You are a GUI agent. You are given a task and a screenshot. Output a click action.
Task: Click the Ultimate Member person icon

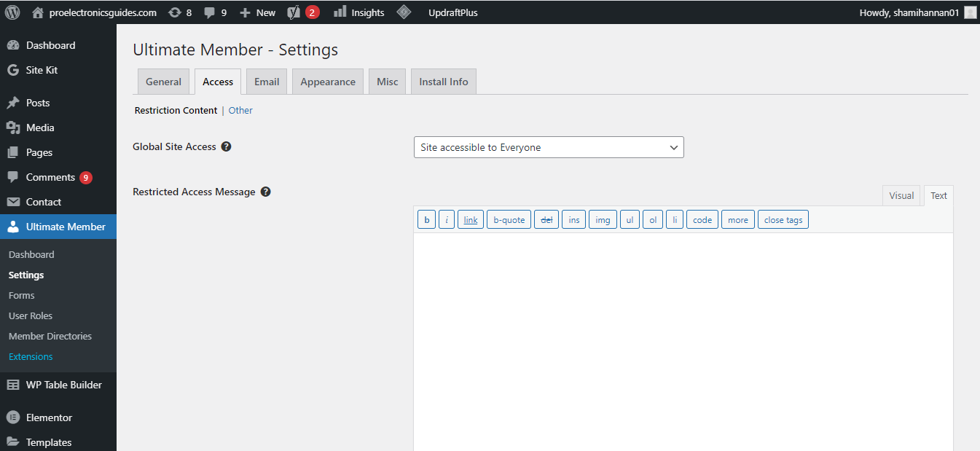[13, 227]
